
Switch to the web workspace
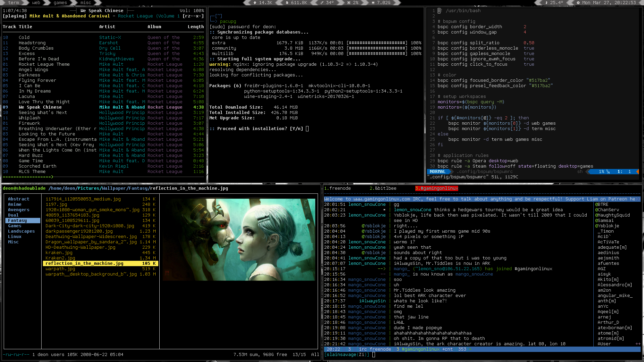pos(36,3)
